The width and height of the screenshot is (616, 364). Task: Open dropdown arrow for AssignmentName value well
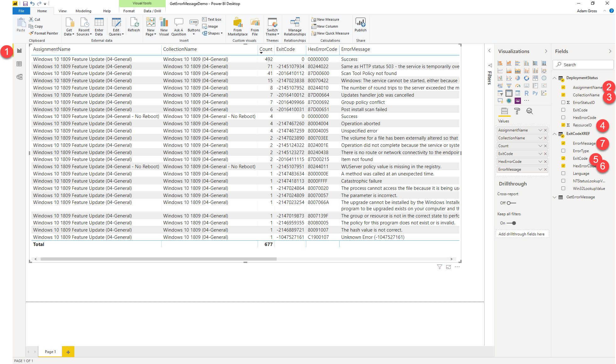pos(540,130)
